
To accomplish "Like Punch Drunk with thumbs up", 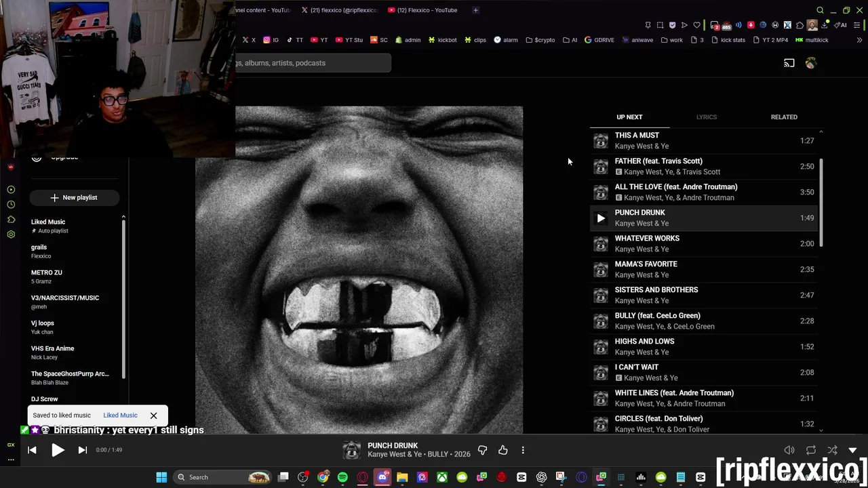I will coord(502,450).
